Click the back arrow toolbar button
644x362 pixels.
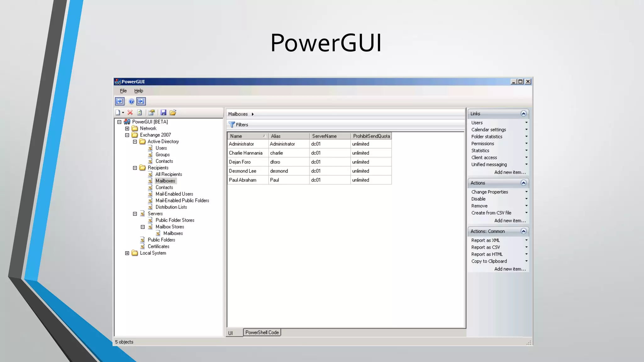point(141,101)
